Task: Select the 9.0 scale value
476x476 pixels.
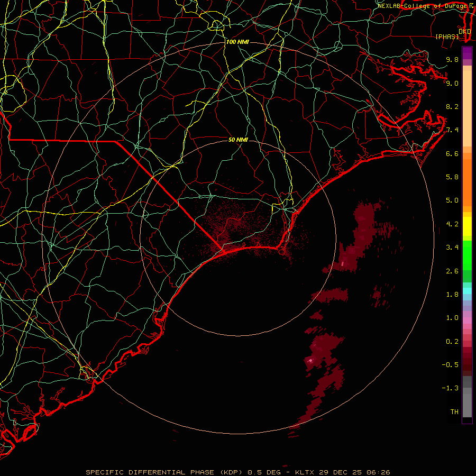Action: [452, 83]
